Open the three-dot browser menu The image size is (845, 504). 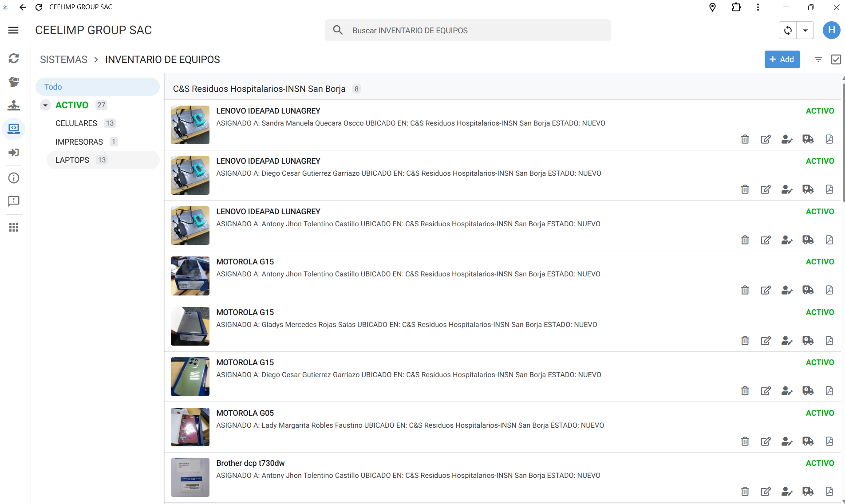pyautogui.click(x=758, y=7)
